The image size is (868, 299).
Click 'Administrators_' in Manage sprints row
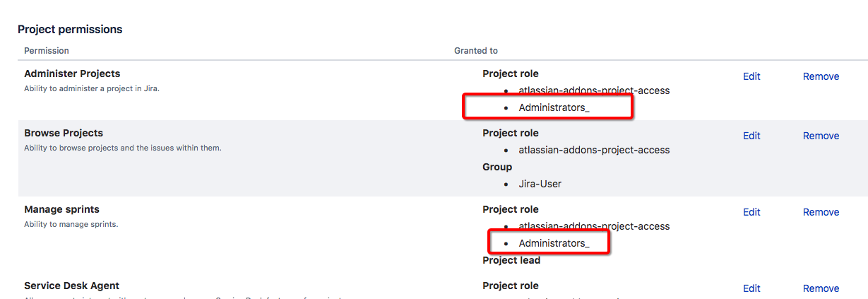click(554, 243)
